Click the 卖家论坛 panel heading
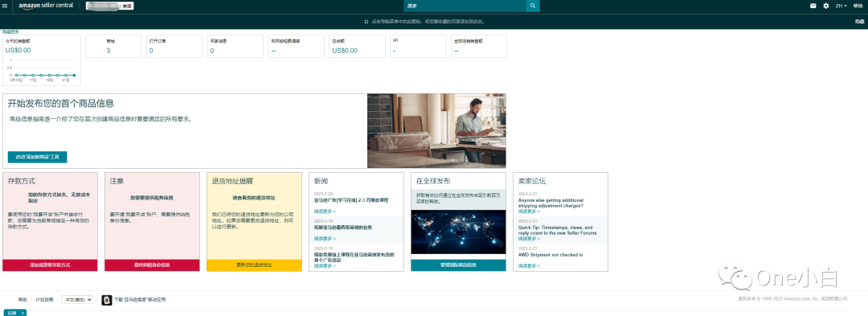Viewport: 868px width, 316px height. click(x=533, y=181)
